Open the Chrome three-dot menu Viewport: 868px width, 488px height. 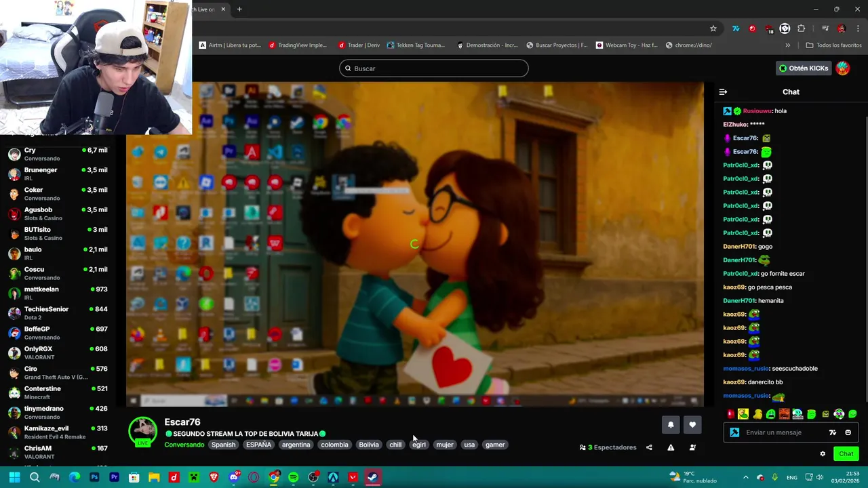(857, 28)
